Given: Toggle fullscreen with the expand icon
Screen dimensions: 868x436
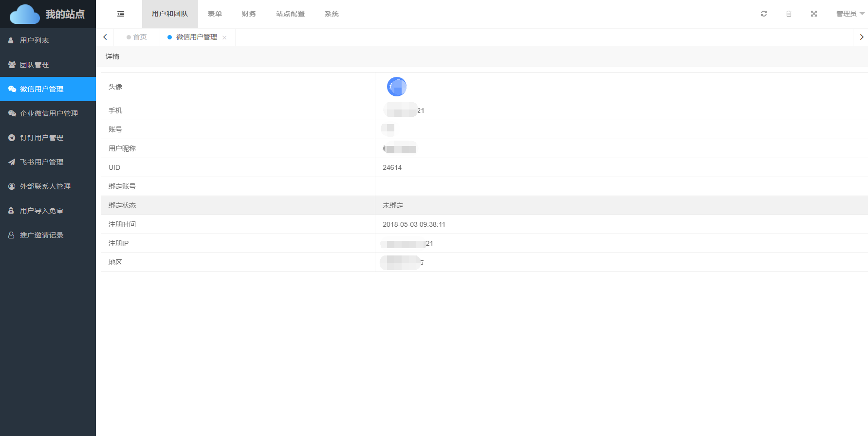Looking at the screenshot, I should click(x=813, y=14).
